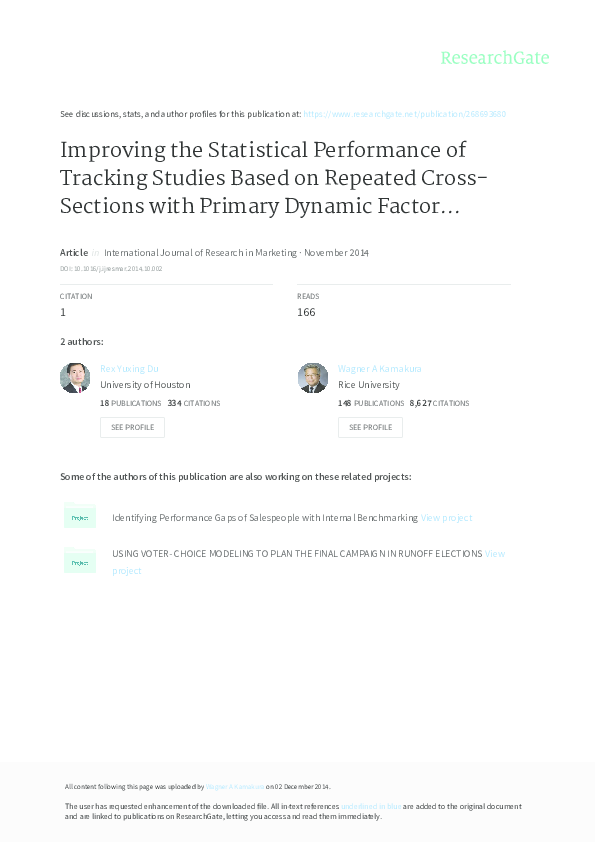The height and width of the screenshot is (842, 595).
Task: Open Wagner A Kamakura's name link
Action: pos(379,368)
